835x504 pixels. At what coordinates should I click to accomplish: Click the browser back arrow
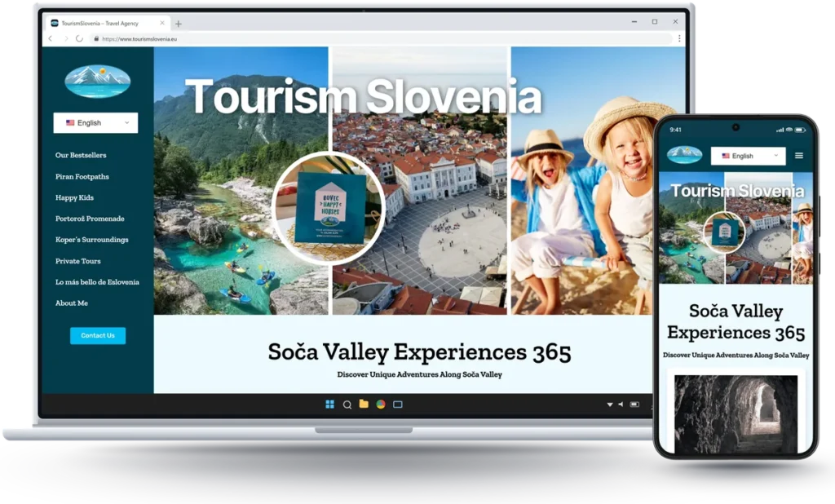coord(51,38)
